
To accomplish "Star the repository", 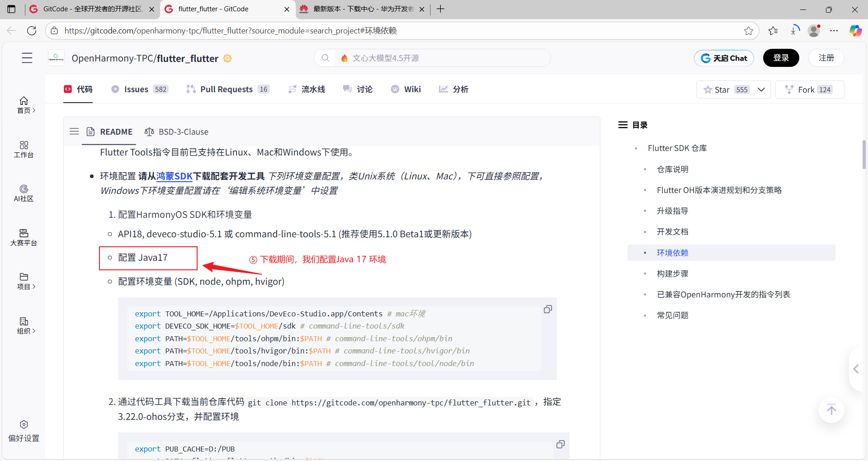I will [726, 89].
